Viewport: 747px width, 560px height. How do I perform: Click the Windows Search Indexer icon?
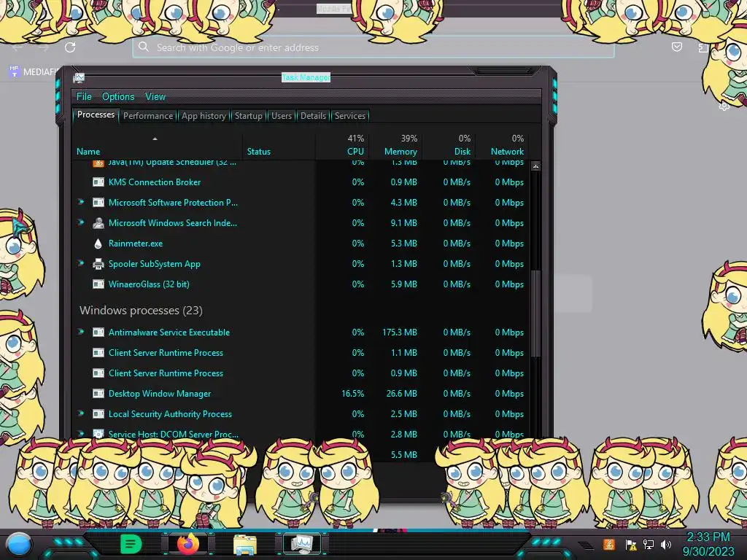coord(98,223)
